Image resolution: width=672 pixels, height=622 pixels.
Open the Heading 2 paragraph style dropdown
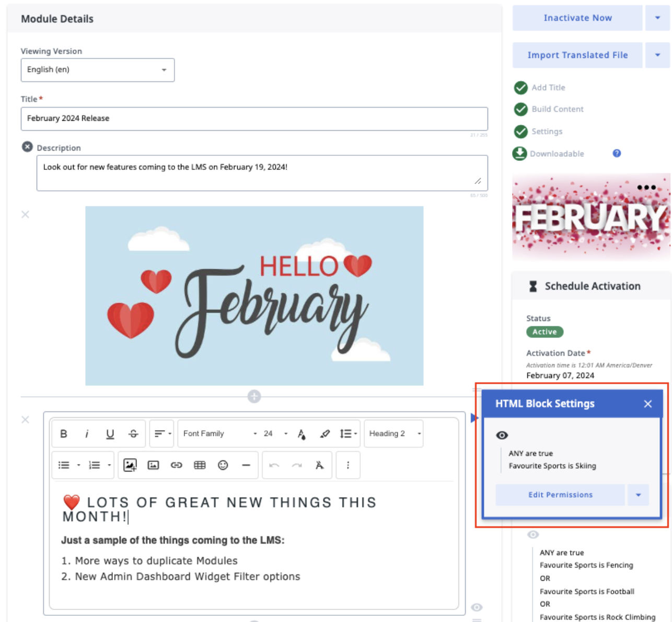coord(394,434)
